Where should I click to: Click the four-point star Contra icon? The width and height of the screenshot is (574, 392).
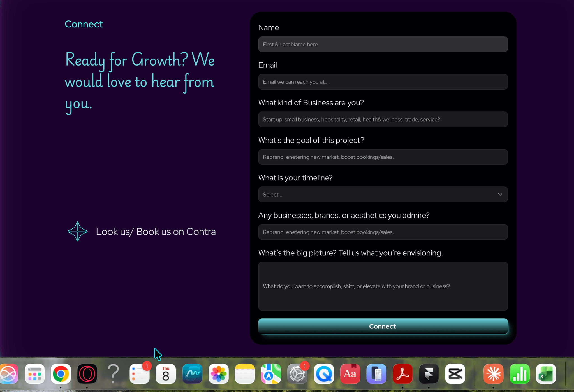[x=78, y=232]
